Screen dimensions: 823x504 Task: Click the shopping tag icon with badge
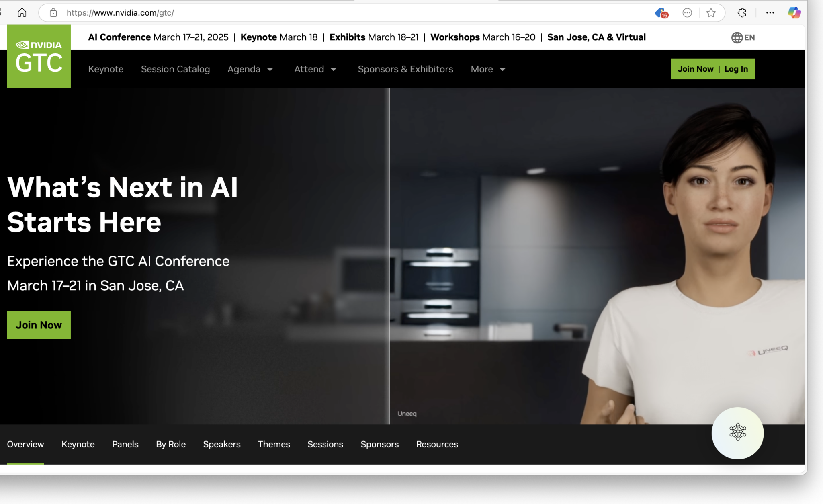pyautogui.click(x=661, y=13)
